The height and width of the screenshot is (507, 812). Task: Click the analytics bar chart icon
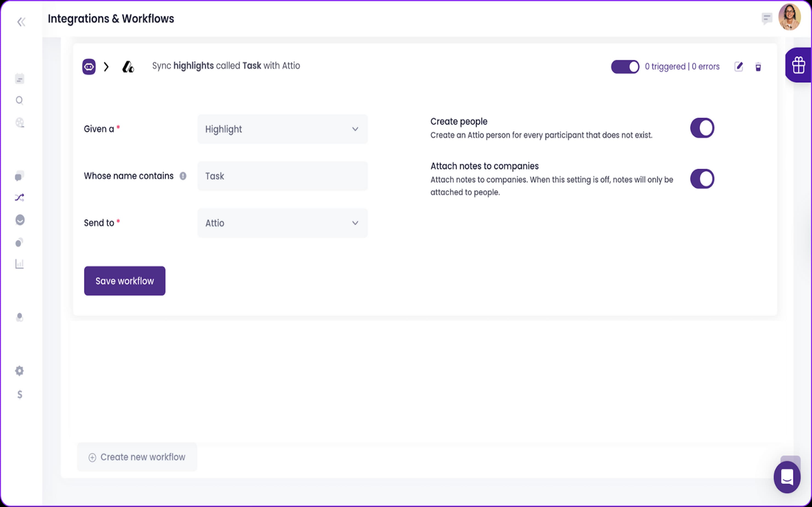pyautogui.click(x=19, y=264)
